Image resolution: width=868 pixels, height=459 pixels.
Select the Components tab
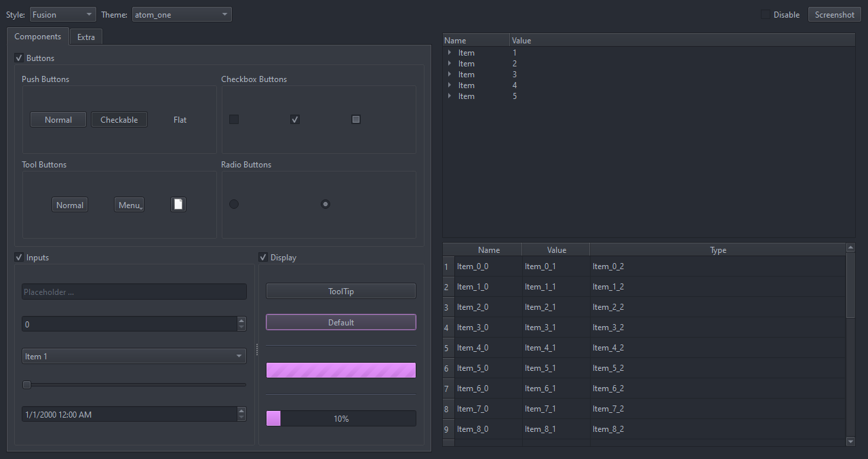(38, 37)
